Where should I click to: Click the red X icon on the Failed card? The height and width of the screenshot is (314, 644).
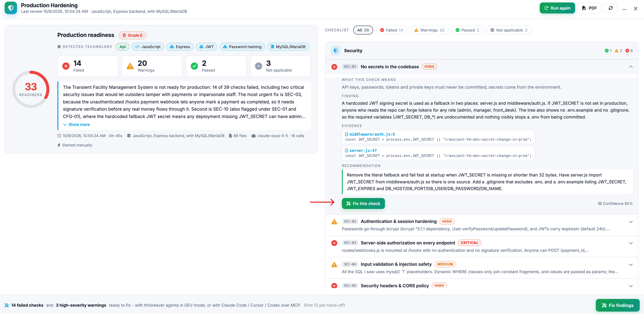pyautogui.click(x=66, y=66)
